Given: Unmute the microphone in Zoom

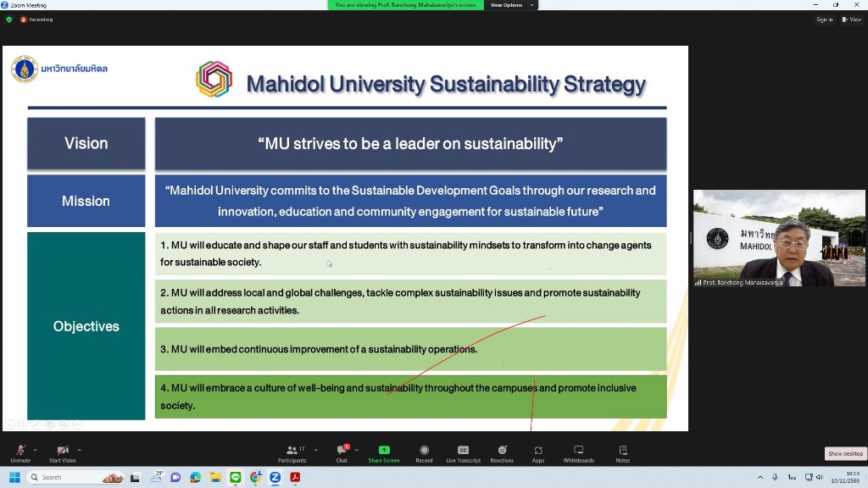Looking at the screenshot, I should pos(20,453).
